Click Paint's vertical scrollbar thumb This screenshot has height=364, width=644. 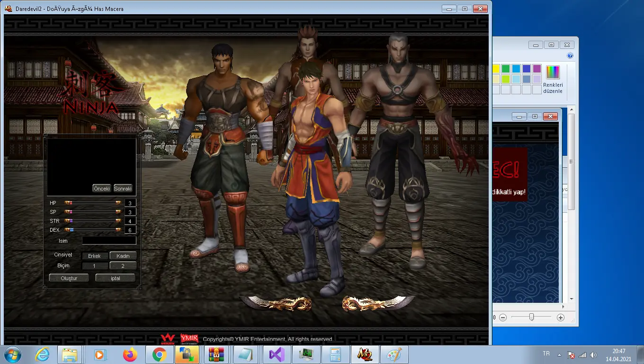point(572,161)
